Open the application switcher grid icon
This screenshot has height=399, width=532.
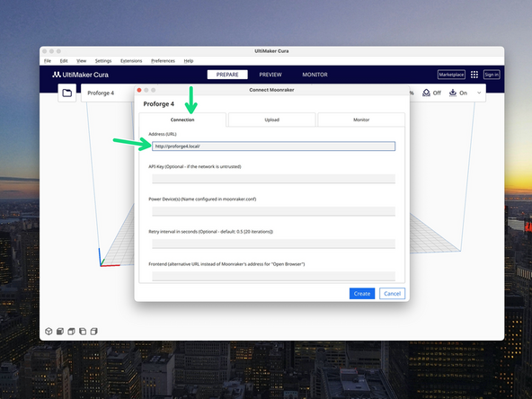point(474,75)
